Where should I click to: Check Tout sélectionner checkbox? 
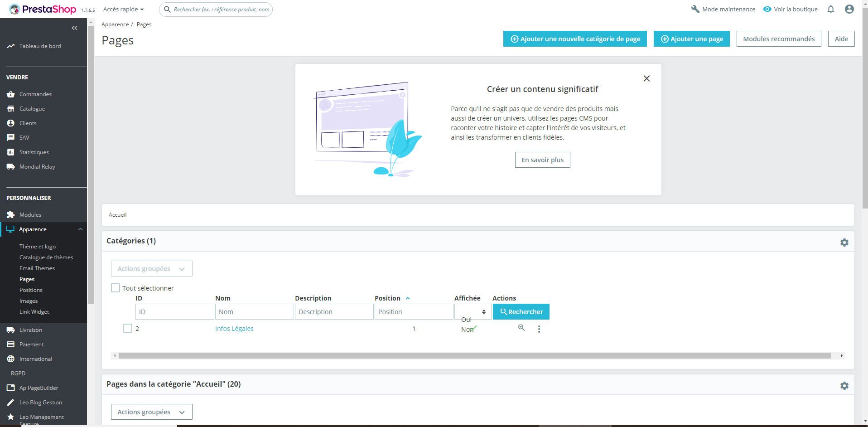(116, 288)
